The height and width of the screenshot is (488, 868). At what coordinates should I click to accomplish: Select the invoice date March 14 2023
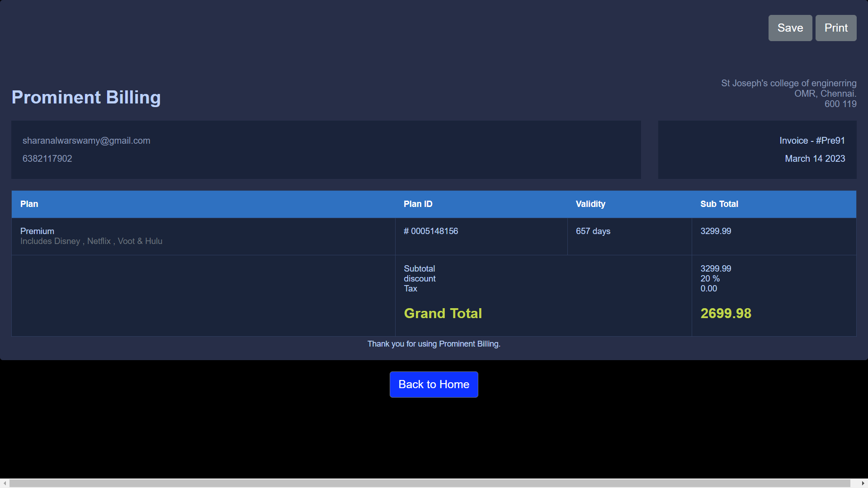815,159
